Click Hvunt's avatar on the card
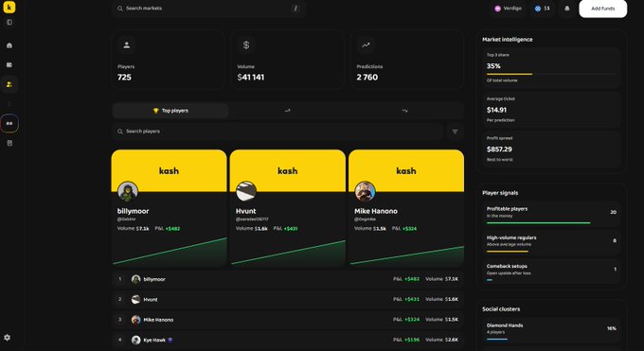 (x=246, y=191)
